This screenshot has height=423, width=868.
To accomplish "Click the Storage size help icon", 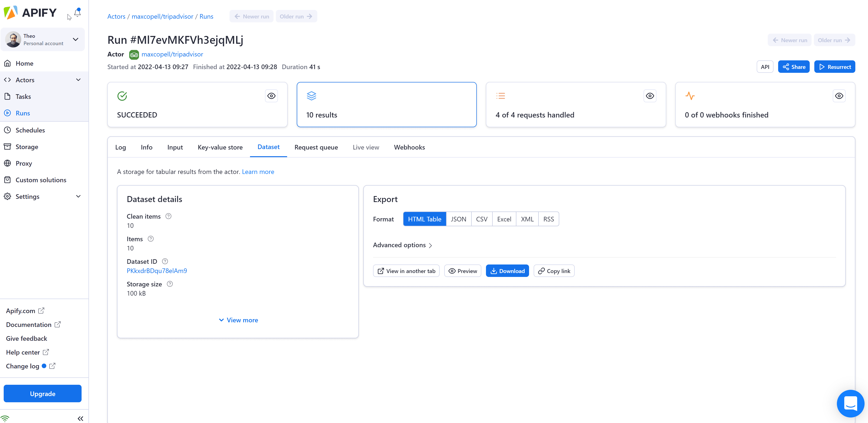I will (x=170, y=284).
